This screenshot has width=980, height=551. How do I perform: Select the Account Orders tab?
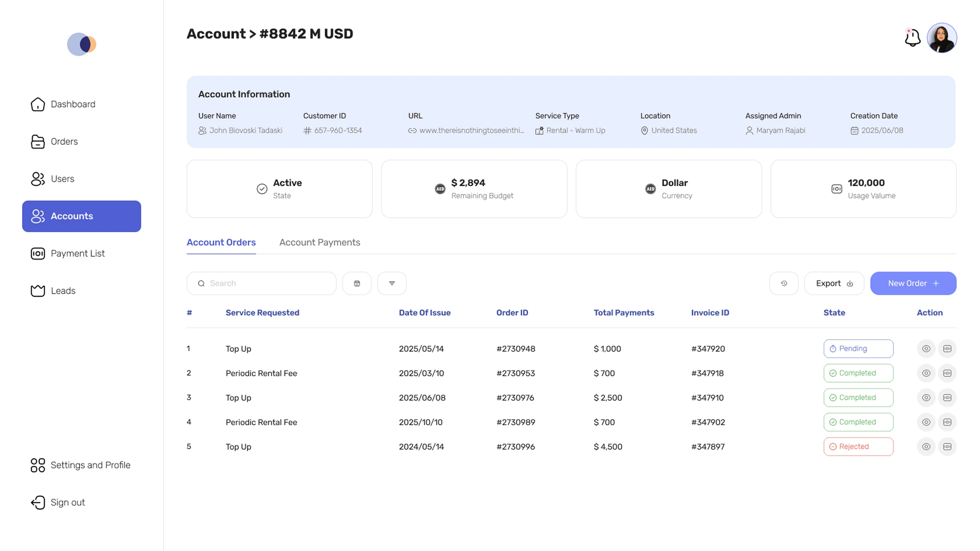[x=221, y=242]
